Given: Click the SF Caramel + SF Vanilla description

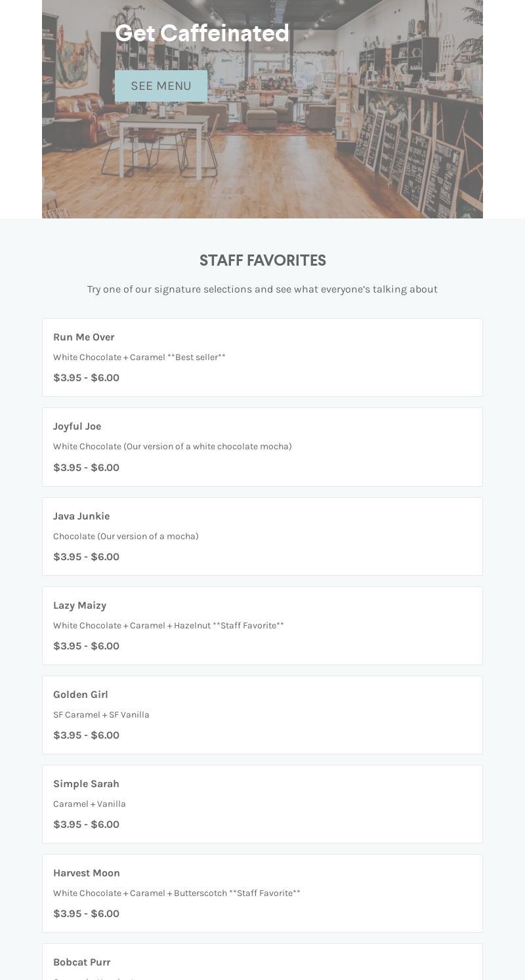Looking at the screenshot, I should [x=101, y=715].
